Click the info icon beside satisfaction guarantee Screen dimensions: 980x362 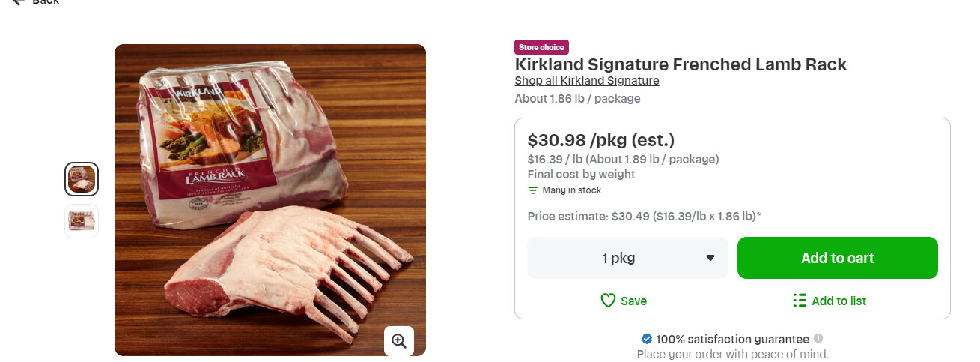point(818,338)
